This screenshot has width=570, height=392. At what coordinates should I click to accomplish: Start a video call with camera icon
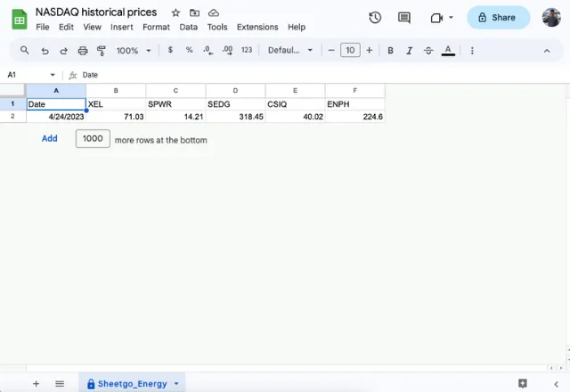(x=436, y=18)
